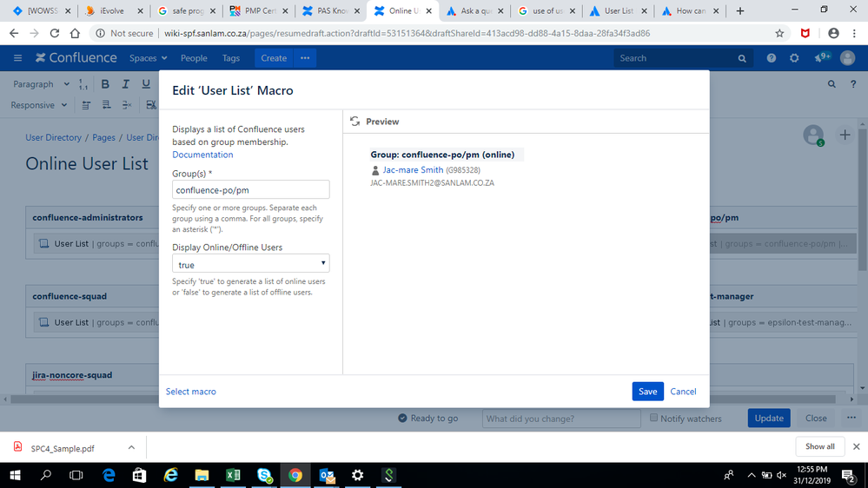
Task: Click the Create button
Action: pos(274,58)
